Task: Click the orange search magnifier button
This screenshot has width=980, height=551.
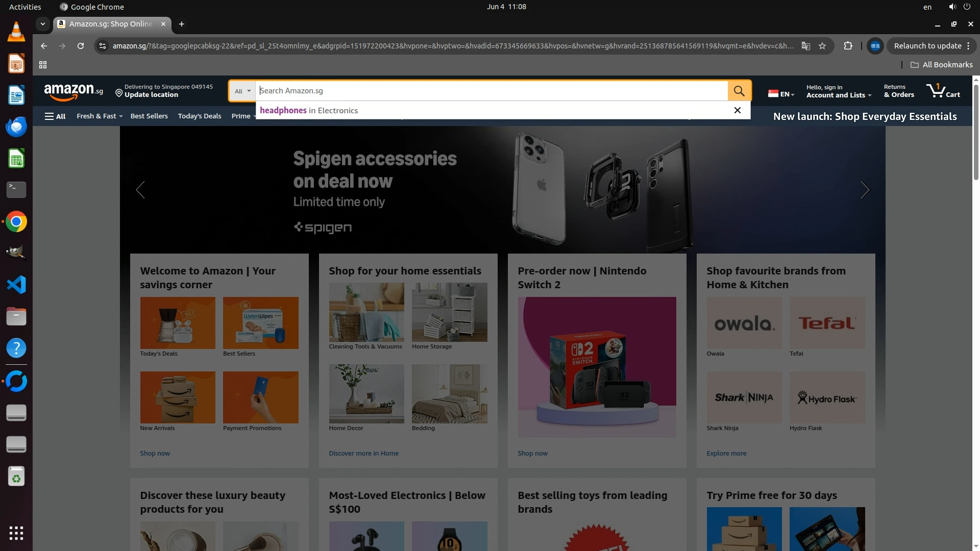Action: coord(739,91)
